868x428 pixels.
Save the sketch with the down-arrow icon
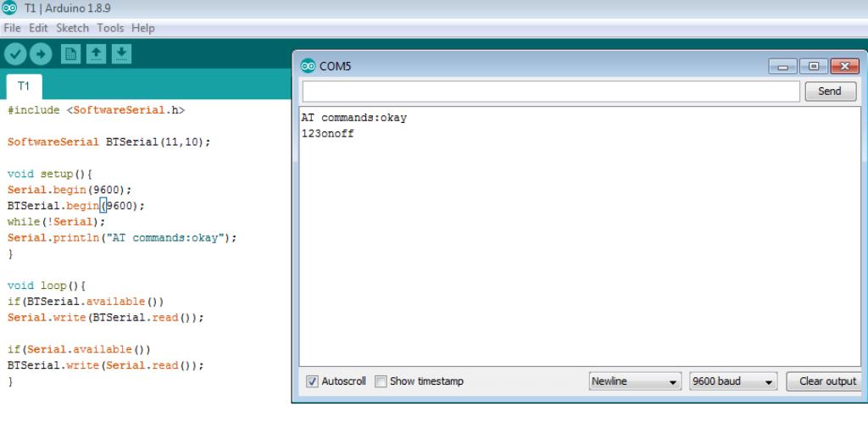pyautogui.click(x=122, y=53)
